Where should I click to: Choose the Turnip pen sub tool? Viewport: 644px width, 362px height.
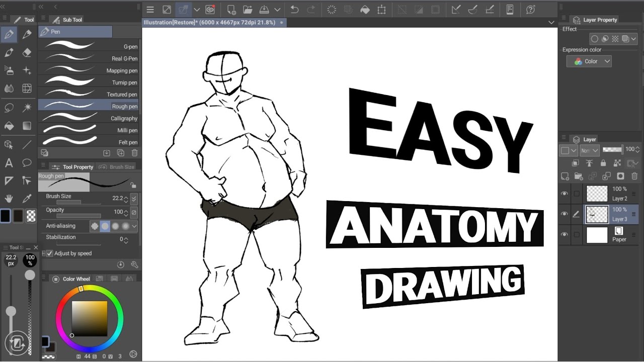tap(89, 82)
